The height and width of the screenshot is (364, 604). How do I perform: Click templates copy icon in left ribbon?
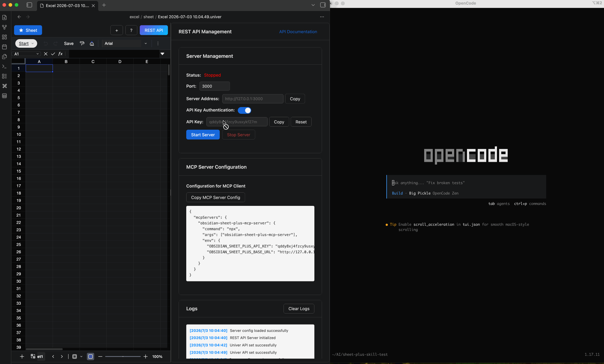coord(5,57)
